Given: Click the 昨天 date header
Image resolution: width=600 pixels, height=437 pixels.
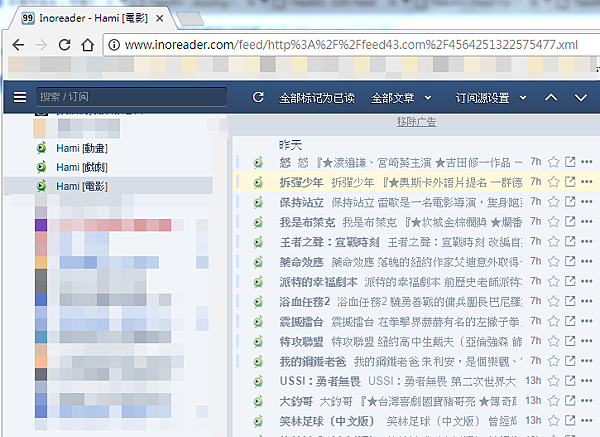Looking at the screenshot, I should (290, 145).
